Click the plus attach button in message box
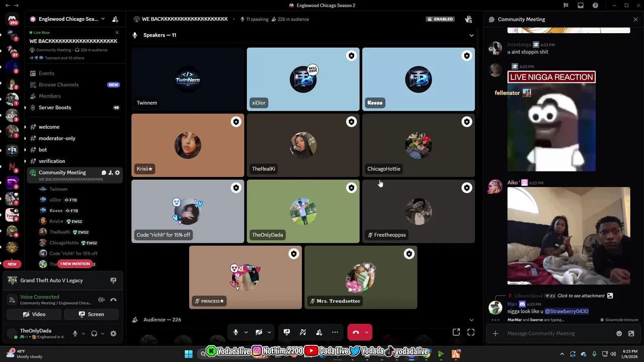The width and height of the screenshot is (644, 362). pos(496,333)
